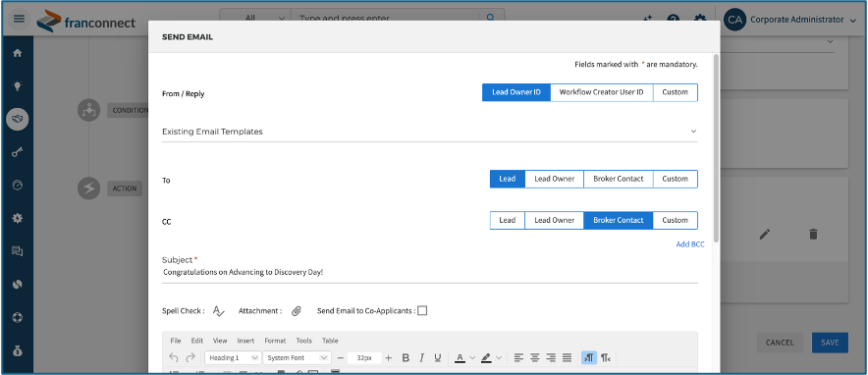Image resolution: width=868 pixels, height=375 pixels.
Task: Set right-to-left text direction
Action: [x=606, y=358]
